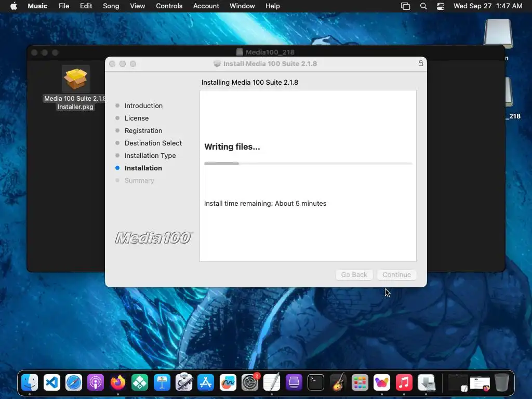Viewport: 532px width, 399px height.
Task: Click the Stage Manager icon in menu bar
Action: click(x=405, y=6)
